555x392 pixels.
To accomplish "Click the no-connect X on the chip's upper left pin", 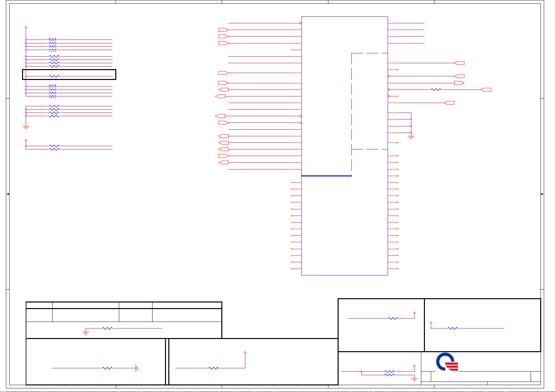I will pos(292,50).
